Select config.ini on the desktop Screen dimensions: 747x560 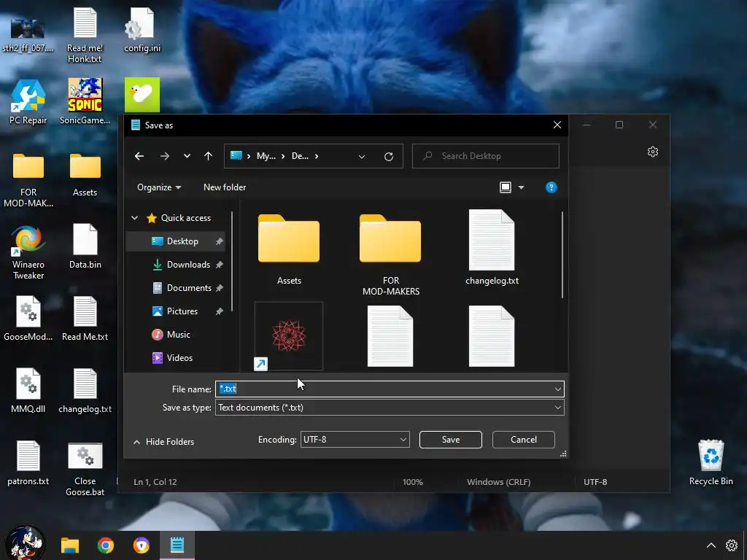click(x=142, y=29)
